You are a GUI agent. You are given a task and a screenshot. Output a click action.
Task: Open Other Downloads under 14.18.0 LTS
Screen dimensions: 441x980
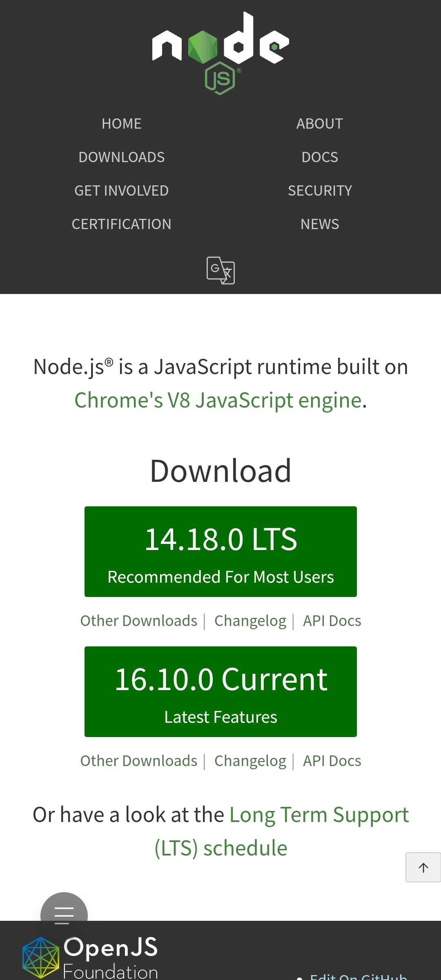pos(139,621)
